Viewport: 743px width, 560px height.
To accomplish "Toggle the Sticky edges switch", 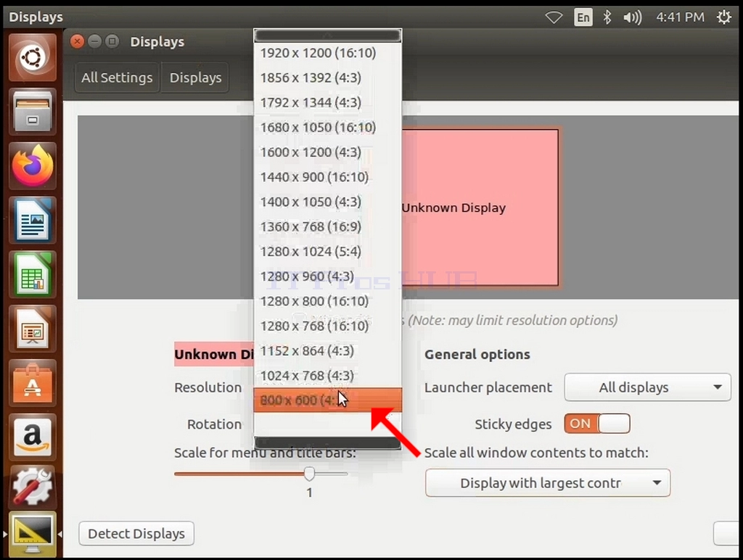I will (597, 424).
